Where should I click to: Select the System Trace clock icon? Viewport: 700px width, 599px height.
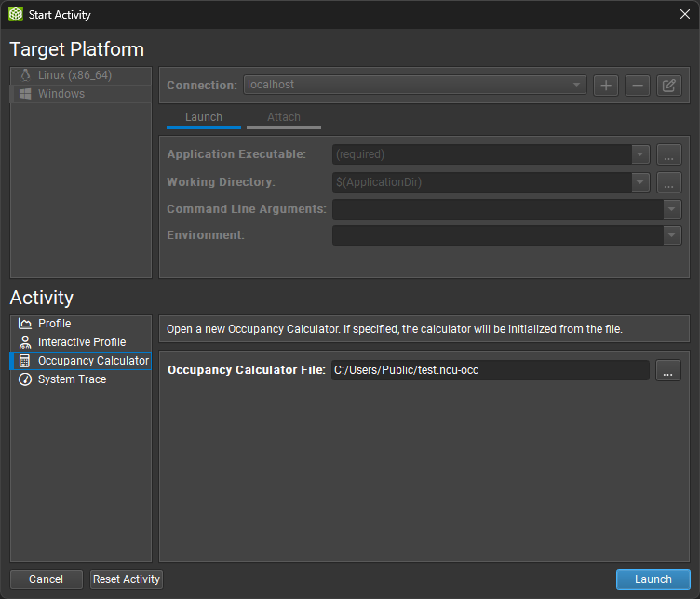[x=25, y=379]
